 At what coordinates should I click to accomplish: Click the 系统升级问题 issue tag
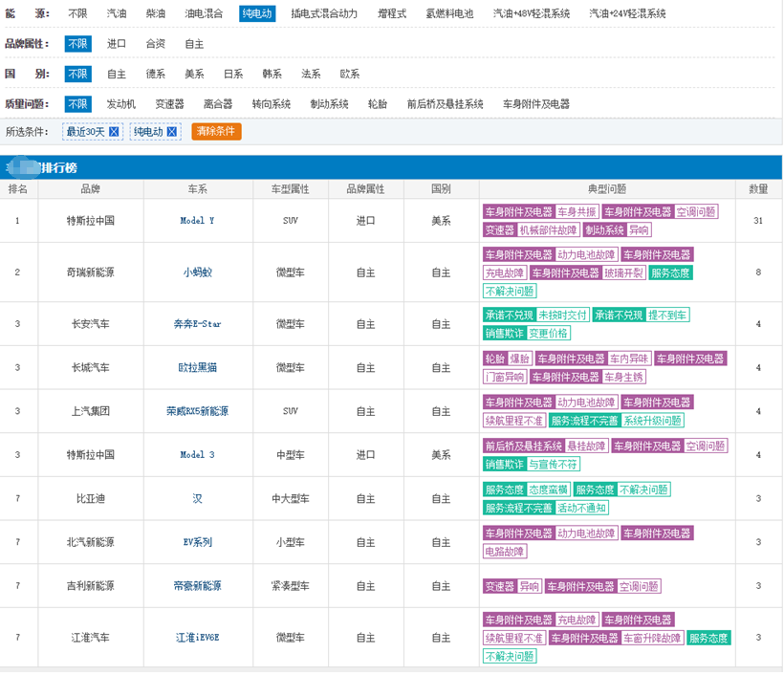pos(652,421)
